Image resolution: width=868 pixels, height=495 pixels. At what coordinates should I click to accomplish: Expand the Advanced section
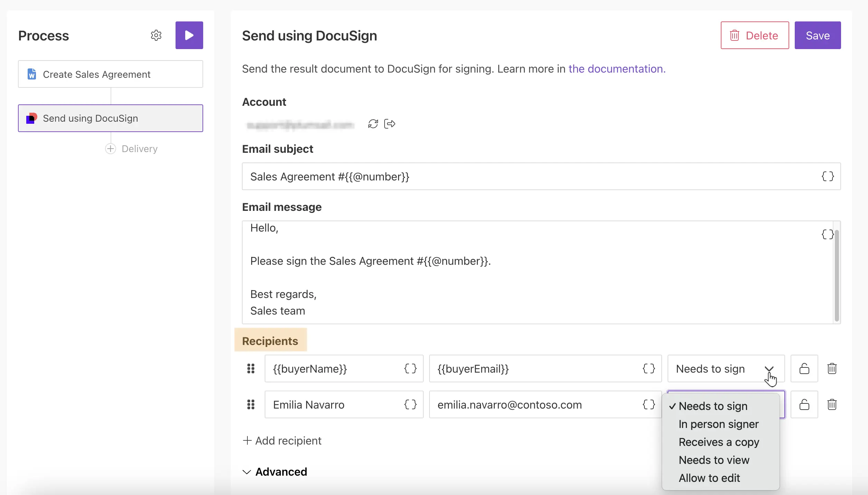[x=275, y=472]
